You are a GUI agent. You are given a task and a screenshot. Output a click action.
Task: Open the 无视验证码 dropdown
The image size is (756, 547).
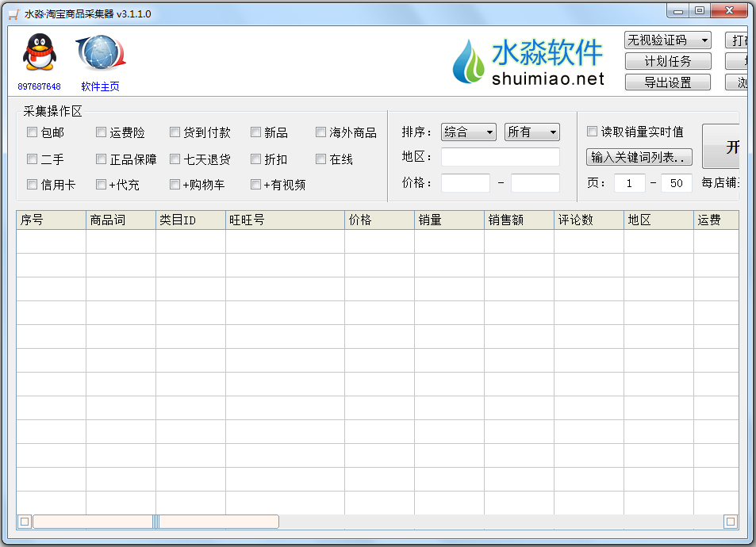coord(667,40)
